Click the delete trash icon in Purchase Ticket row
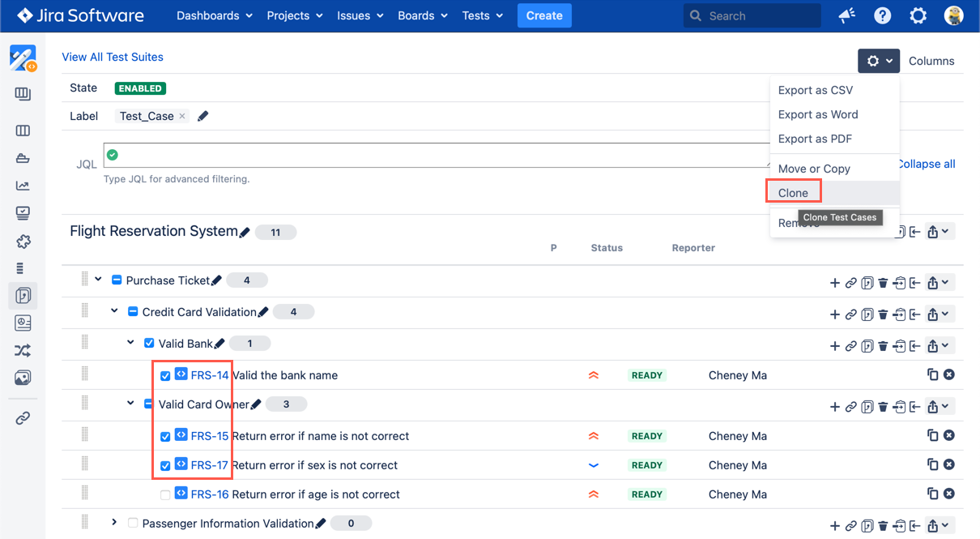The image size is (980, 539). (884, 283)
